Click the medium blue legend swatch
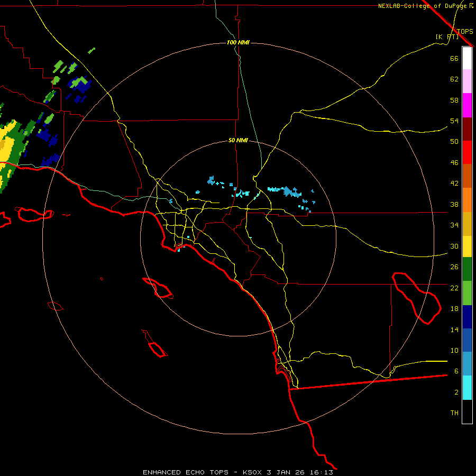The image size is (476, 476). click(x=467, y=340)
